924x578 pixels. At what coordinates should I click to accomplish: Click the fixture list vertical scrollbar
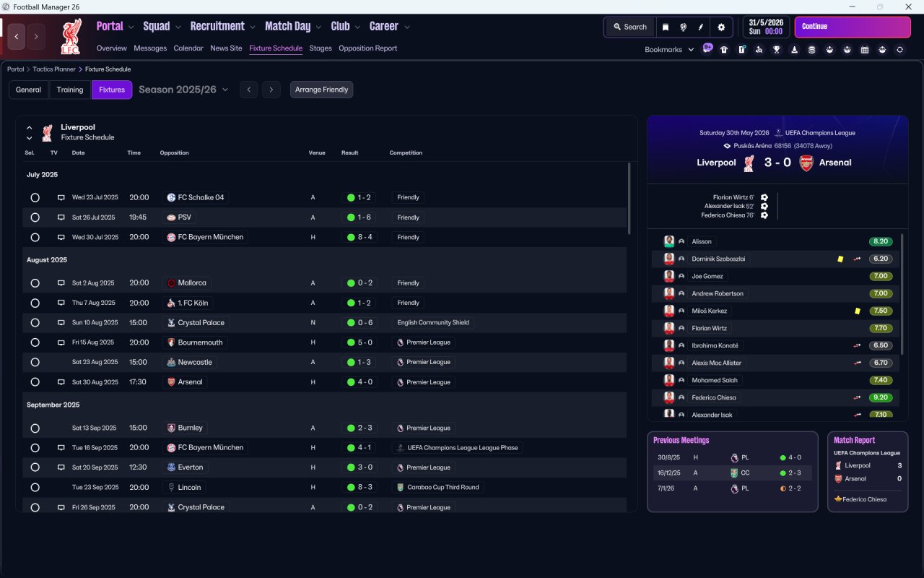(628, 197)
